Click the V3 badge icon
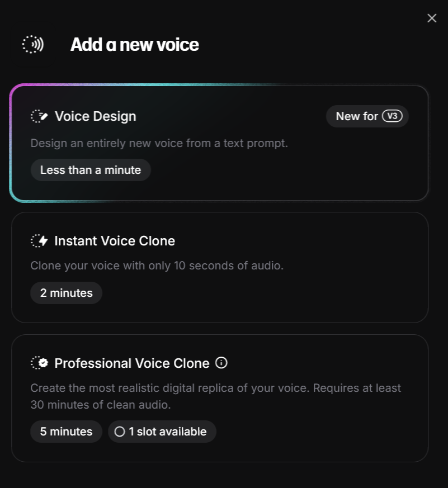Screen dimensions: 448x488 click(392, 116)
